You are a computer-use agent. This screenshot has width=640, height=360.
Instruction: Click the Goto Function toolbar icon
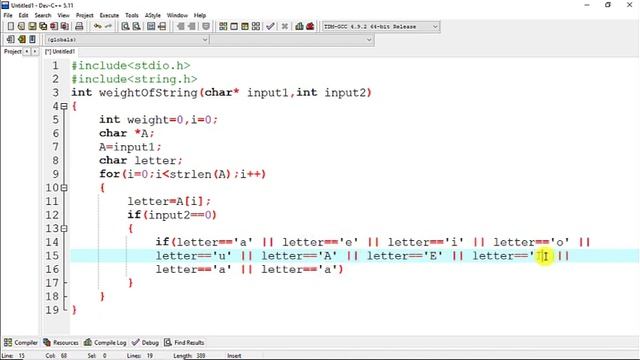[151, 27]
